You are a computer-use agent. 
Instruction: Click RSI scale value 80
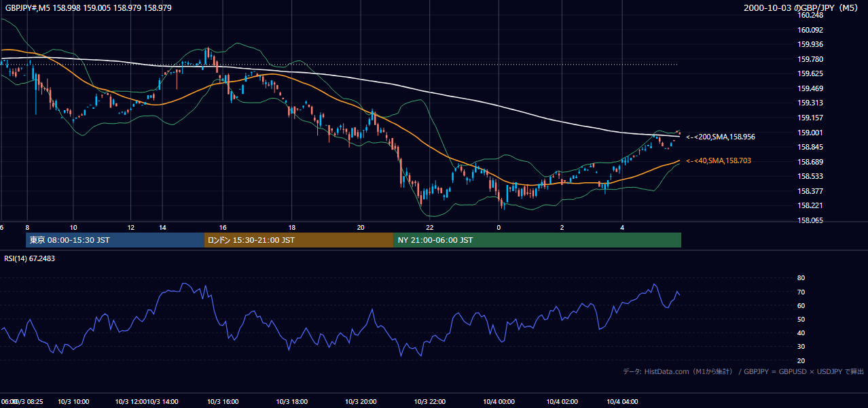point(801,278)
